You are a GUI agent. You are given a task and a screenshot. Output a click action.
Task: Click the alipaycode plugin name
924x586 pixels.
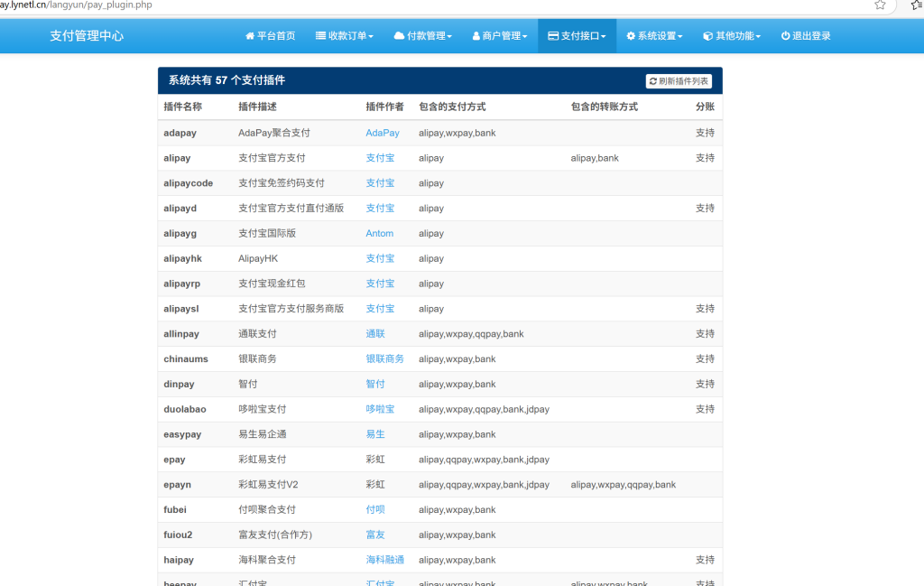(188, 183)
